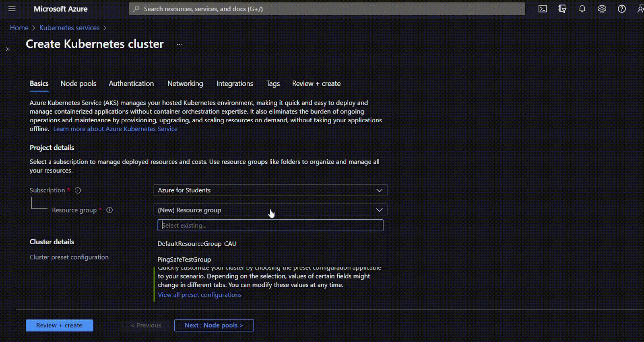This screenshot has width=644, height=342.
Task: Click Next: Node pools button
Action: 214,326
